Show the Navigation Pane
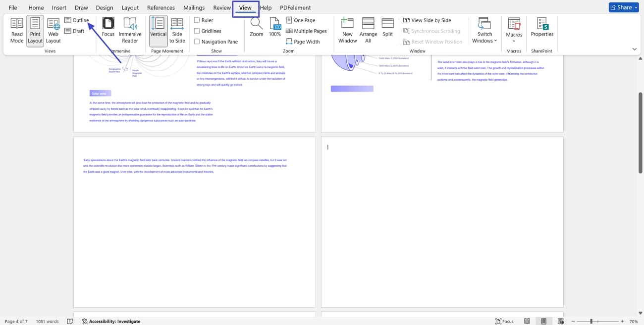Viewport: 644px width, 325px height. click(x=197, y=42)
